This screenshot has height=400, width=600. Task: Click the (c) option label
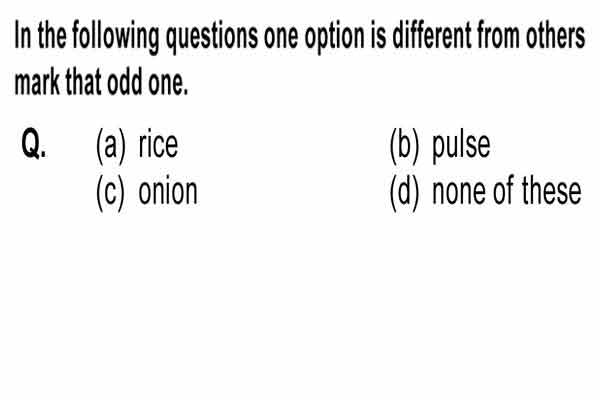110,193
